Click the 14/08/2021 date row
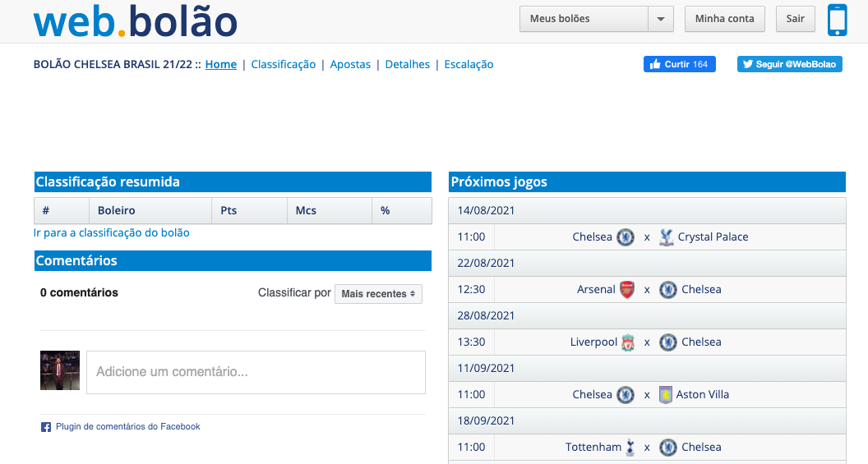This screenshot has height=464, width=868. click(x=647, y=211)
